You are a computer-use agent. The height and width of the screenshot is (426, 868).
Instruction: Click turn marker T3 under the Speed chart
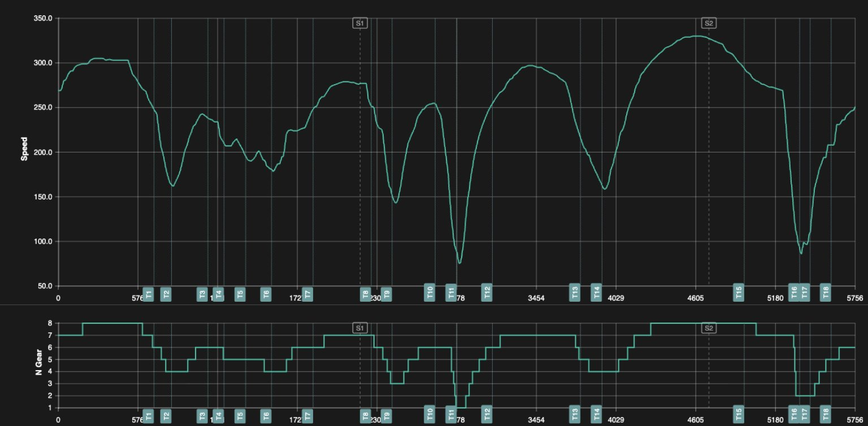point(202,294)
